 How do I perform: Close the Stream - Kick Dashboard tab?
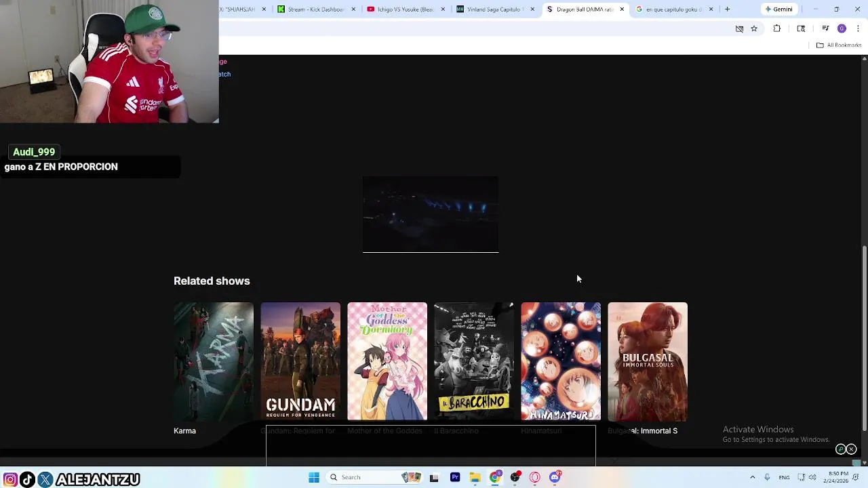coord(353,9)
